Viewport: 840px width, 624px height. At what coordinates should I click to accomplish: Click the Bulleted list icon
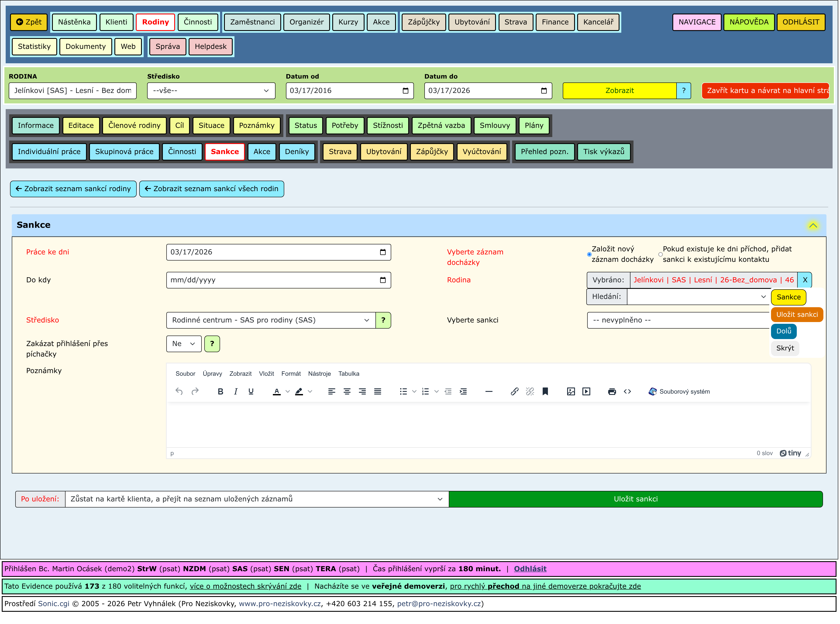click(x=403, y=392)
